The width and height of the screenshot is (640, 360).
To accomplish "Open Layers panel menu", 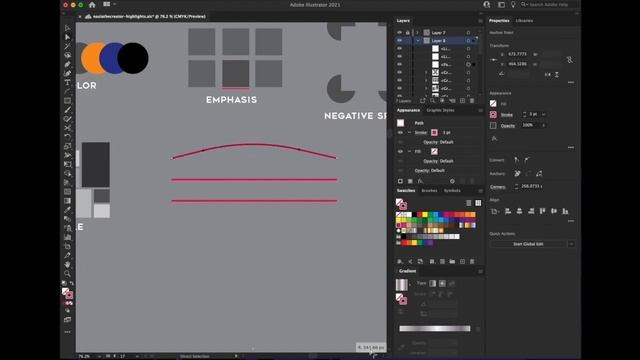I will [480, 20].
